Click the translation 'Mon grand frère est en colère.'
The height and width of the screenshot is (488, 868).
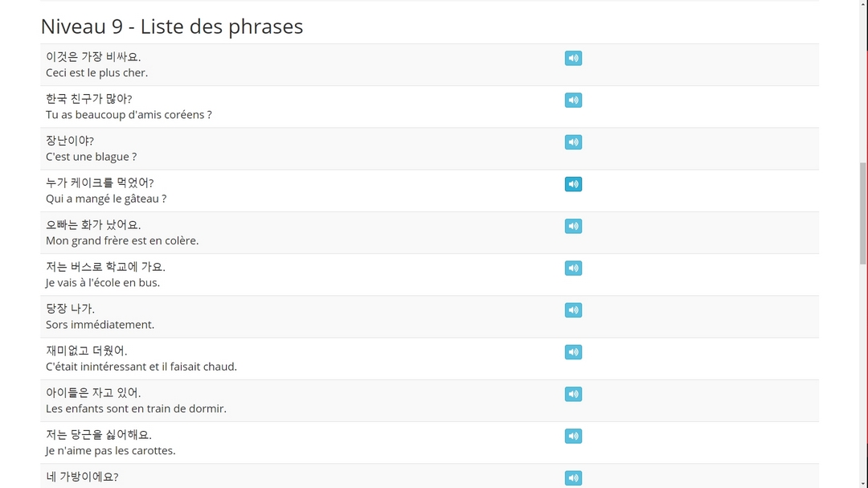122,240
